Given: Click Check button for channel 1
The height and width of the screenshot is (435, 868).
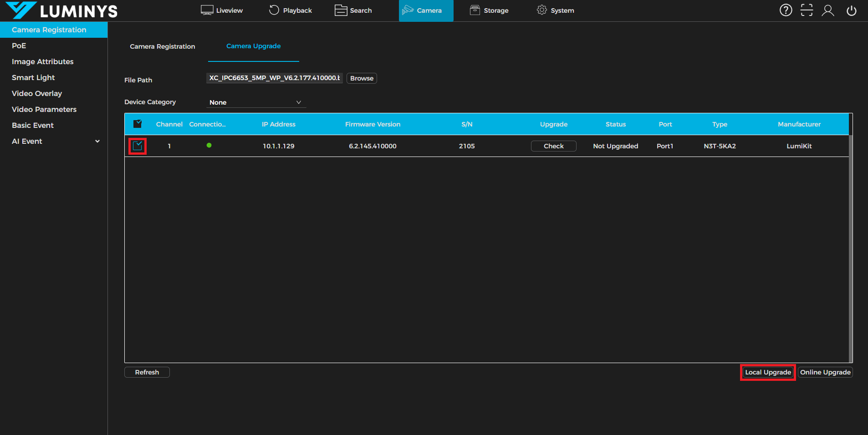Looking at the screenshot, I should (553, 146).
